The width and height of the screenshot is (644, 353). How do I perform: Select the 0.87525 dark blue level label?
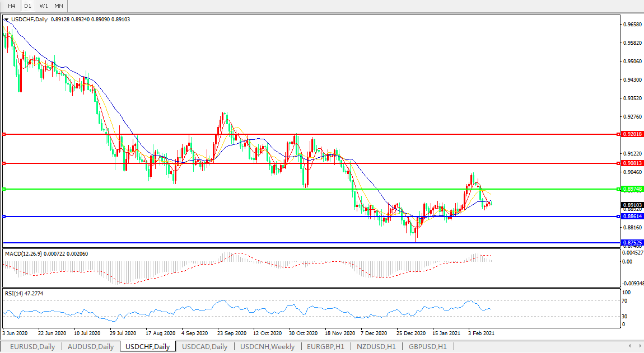[x=632, y=243]
